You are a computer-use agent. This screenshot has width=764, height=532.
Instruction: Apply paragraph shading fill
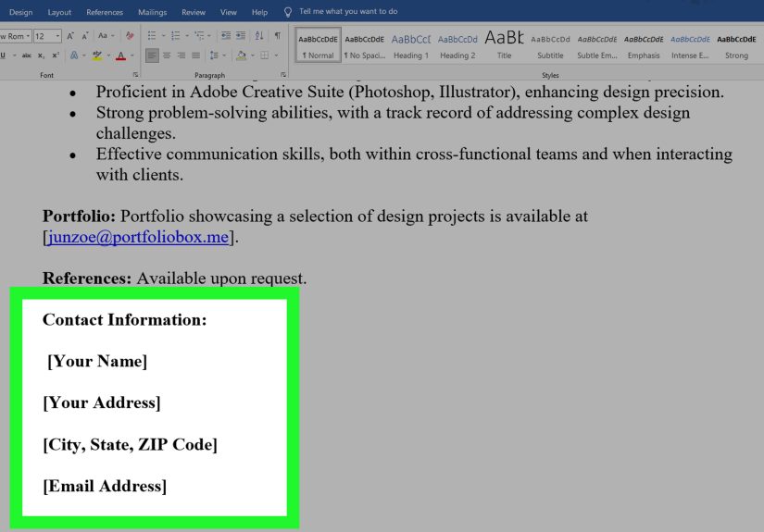(241, 56)
